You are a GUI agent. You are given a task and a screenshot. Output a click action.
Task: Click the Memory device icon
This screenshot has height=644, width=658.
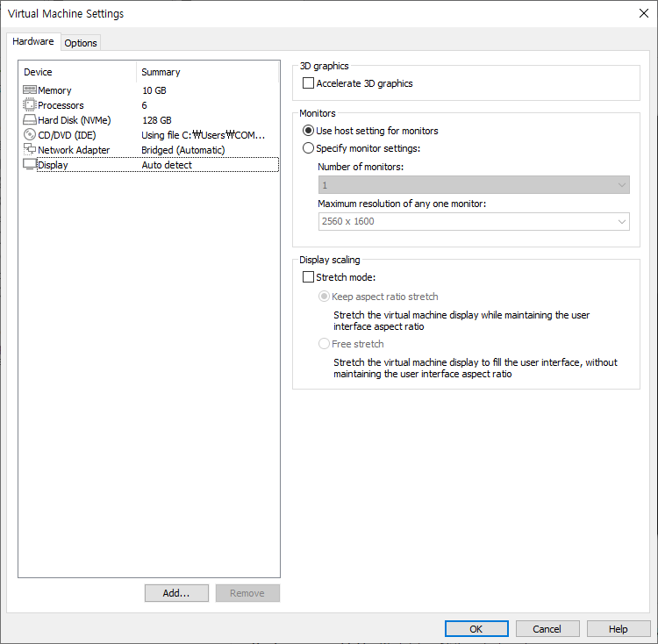tap(29, 89)
